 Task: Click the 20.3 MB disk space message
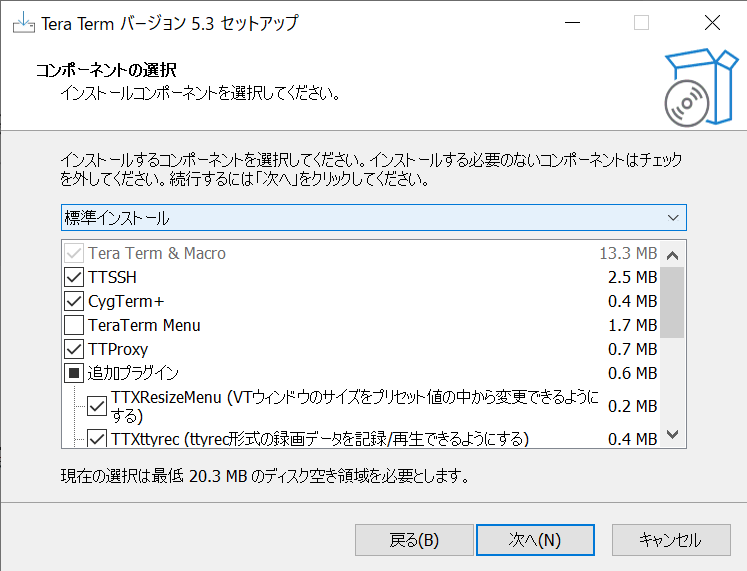pyautogui.click(x=265, y=476)
